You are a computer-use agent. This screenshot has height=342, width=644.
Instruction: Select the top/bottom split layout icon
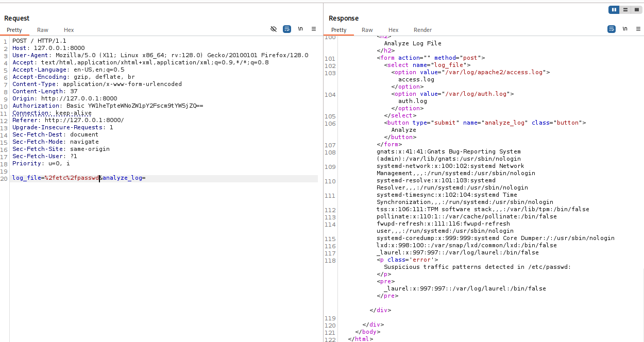click(x=625, y=10)
